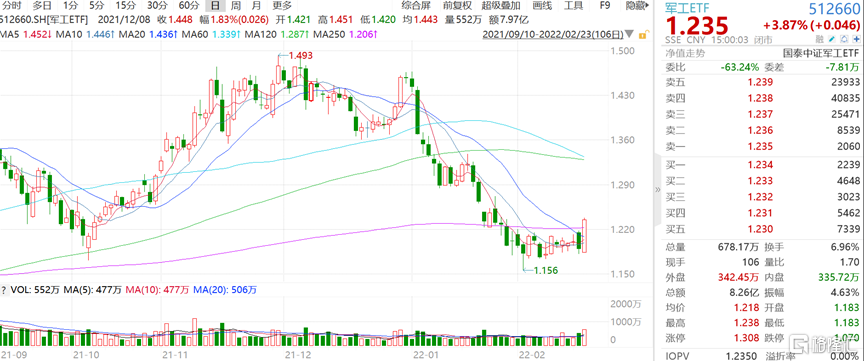Image resolution: width=864 pixels, height=361 pixels.
Task: Select the 60分 period tab
Action: (189, 7)
